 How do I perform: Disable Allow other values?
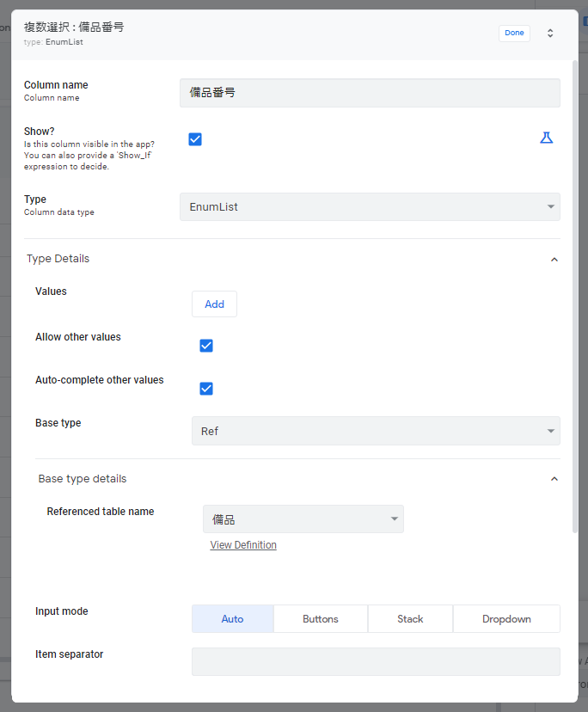[206, 345]
